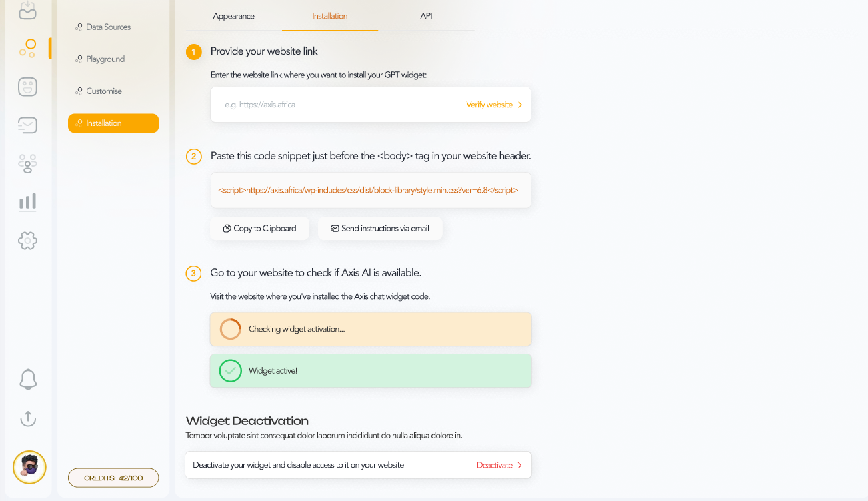Click Send instructions via email button

point(380,228)
